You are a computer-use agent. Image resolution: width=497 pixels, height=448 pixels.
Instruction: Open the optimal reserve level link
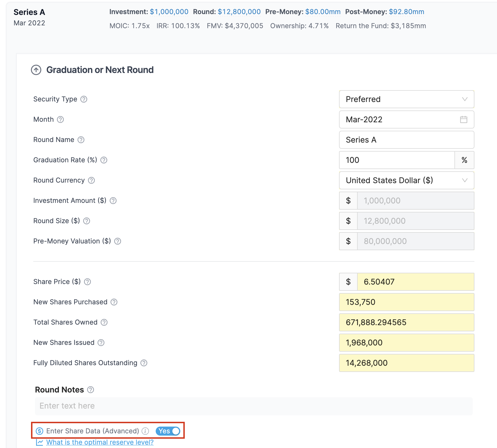click(100, 442)
